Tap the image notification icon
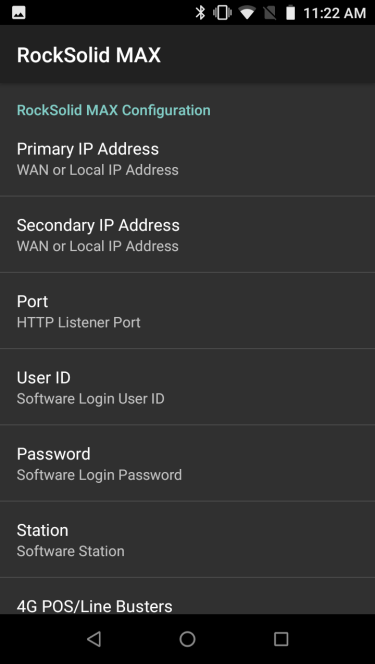375x664 pixels. (x=19, y=13)
